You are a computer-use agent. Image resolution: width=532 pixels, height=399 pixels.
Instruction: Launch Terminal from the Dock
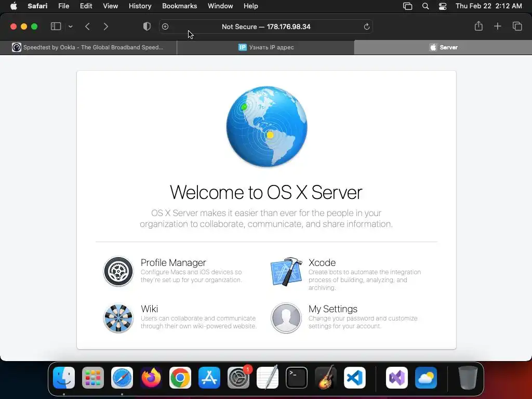tap(297, 378)
